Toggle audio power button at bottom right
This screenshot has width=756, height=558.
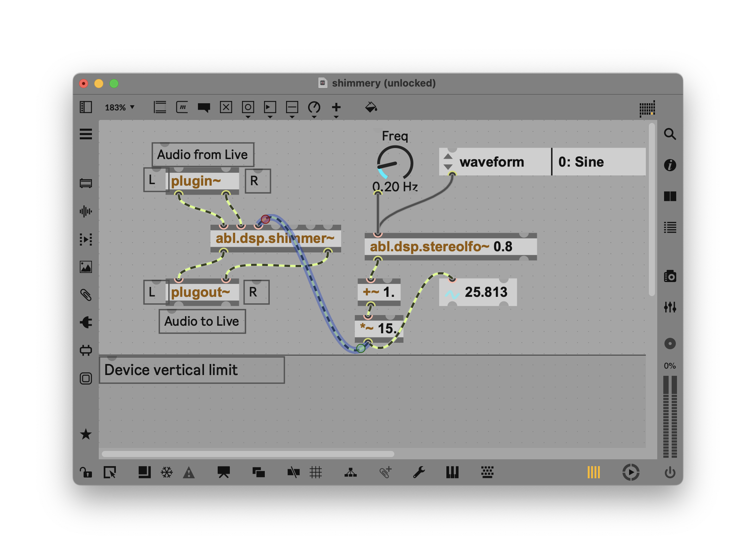670,473
